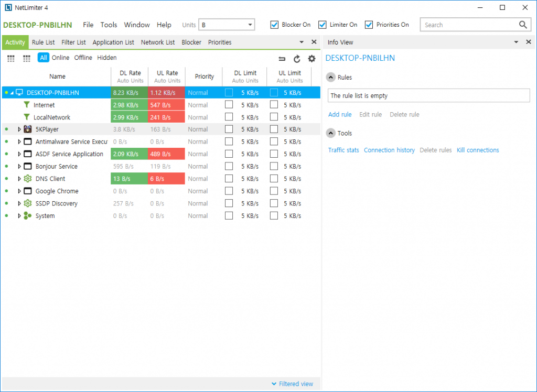Click the 5KPlayer green status dot
The width and height of the screenshot is (537, 392).
tap(6, 129)
